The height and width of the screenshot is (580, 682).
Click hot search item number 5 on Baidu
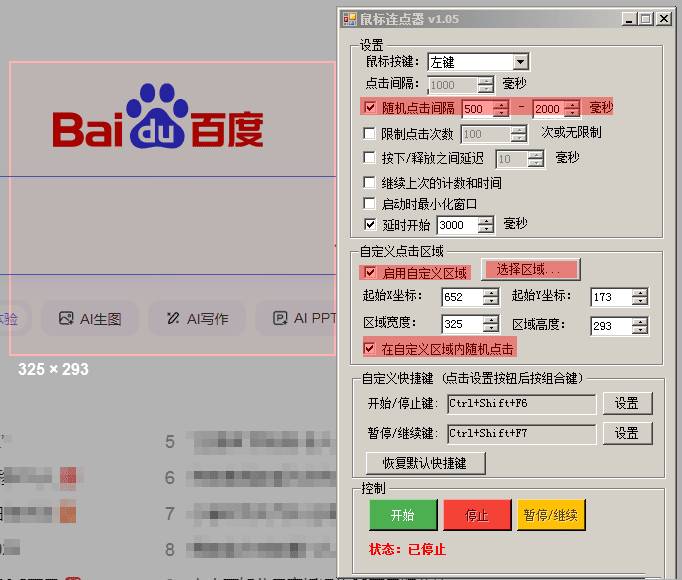[250, 442]
